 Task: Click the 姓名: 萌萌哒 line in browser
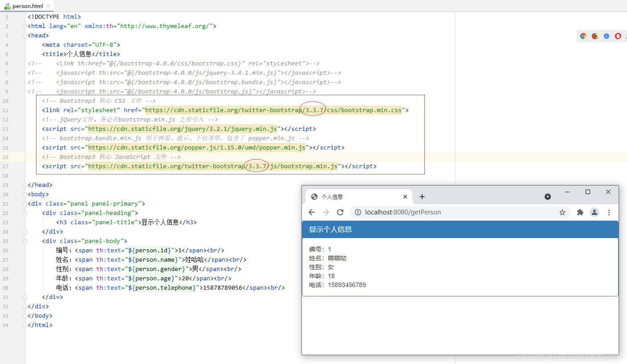pyautogui.click(x=328, y=258)
